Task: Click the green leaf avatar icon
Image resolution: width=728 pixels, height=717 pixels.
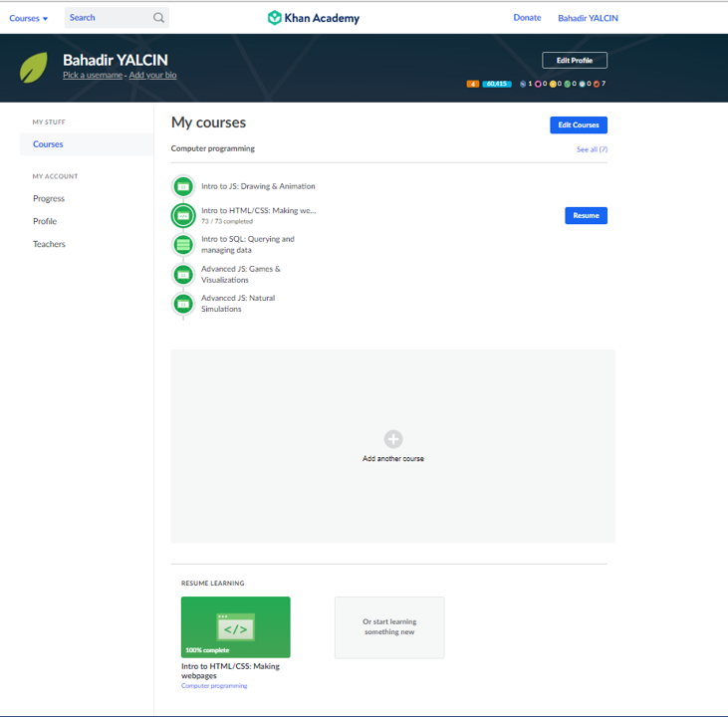Action: click(34, 68)
